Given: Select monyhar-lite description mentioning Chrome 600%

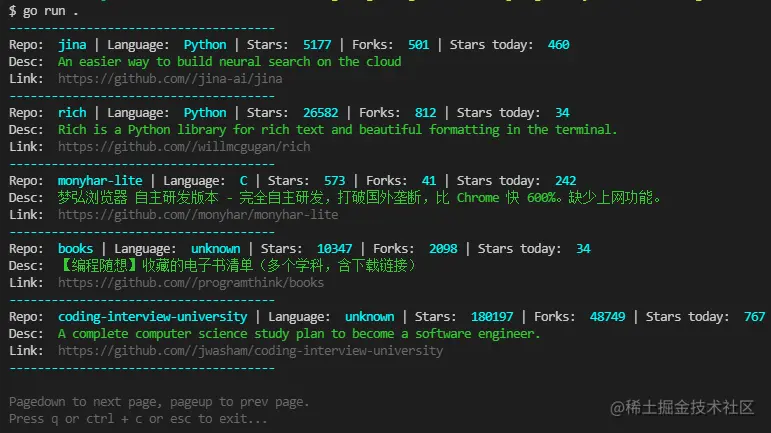Looking at the screenshot, I should (x=359, y=198).
